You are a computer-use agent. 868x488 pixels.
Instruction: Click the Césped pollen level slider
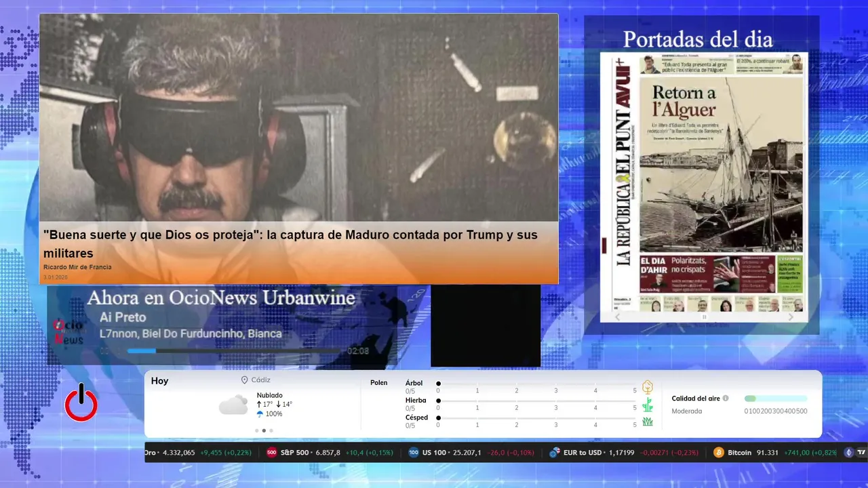(x=536, y=418)
